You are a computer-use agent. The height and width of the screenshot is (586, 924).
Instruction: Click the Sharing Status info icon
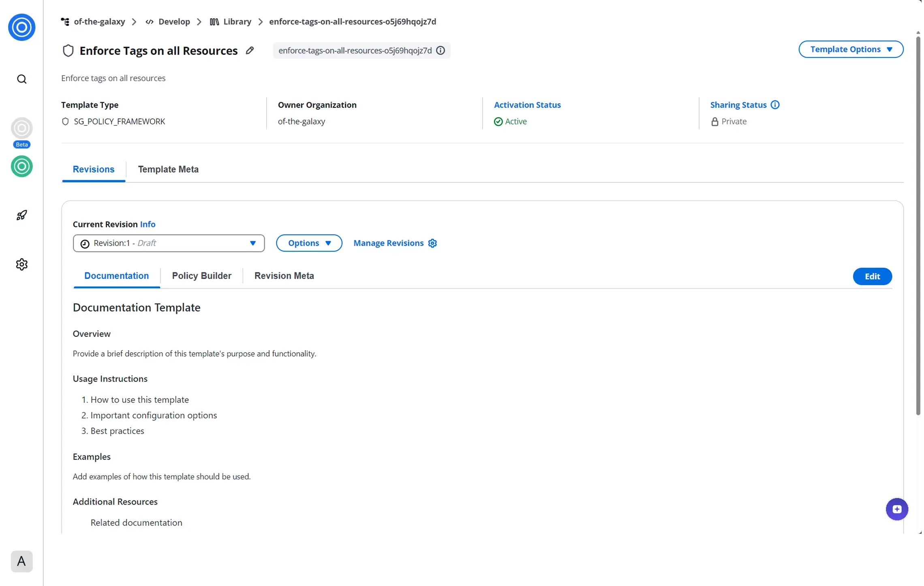775,105
